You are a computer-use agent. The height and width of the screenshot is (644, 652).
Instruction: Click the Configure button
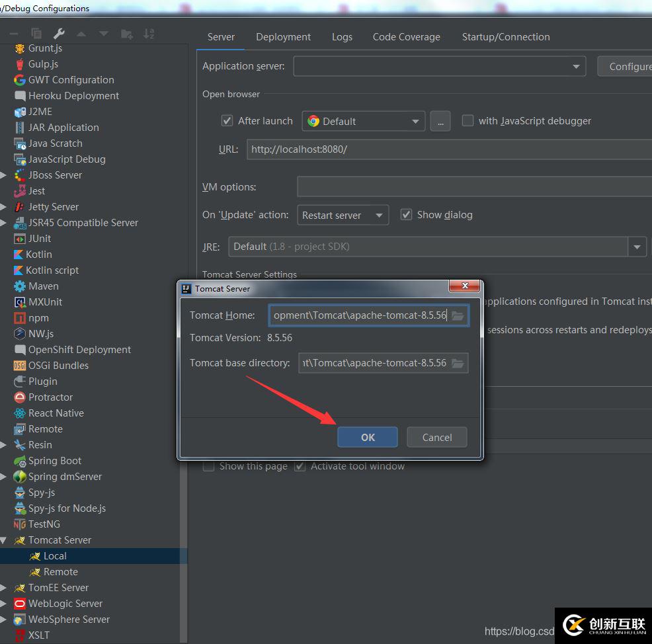pyautogui.click(x=625, y=67)
